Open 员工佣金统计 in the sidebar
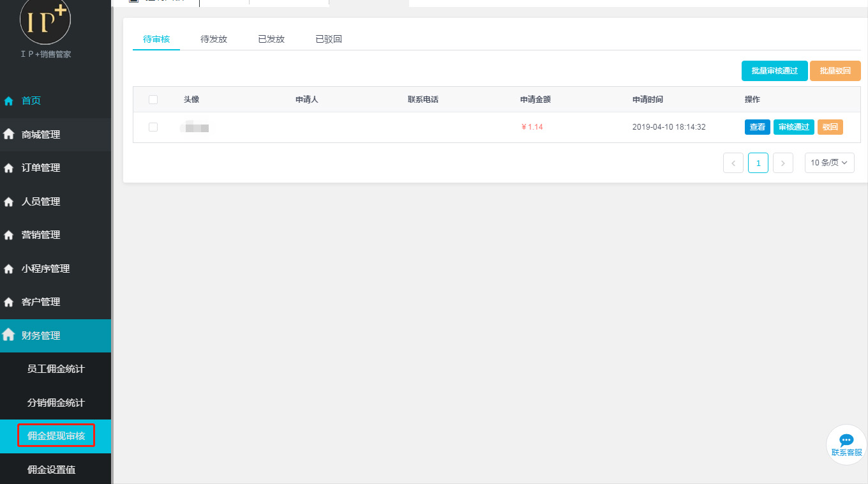Viewport: 868px width, 484px height. click(56, 369)
